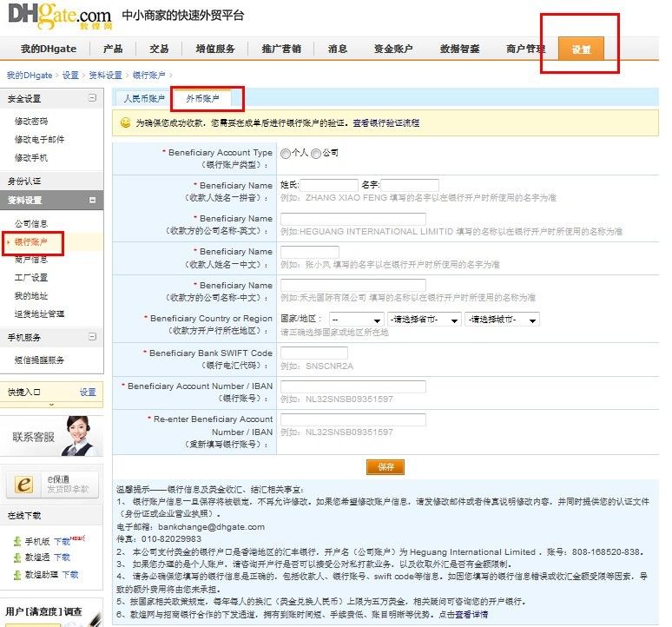672x627 pixels.
Task: Click the 敦煌助理 download arrow icon
Action: coord(17,575)
